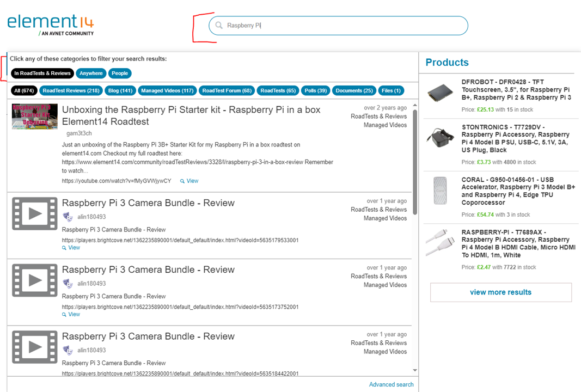Viewport: 581px width, 392px height.
Task: Filter by Managed Videos (117)
Action: point(167,90)
